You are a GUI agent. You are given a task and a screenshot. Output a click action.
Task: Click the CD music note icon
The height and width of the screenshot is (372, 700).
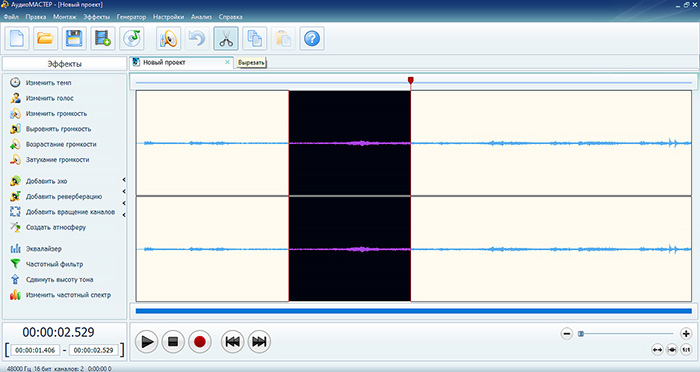131,38
